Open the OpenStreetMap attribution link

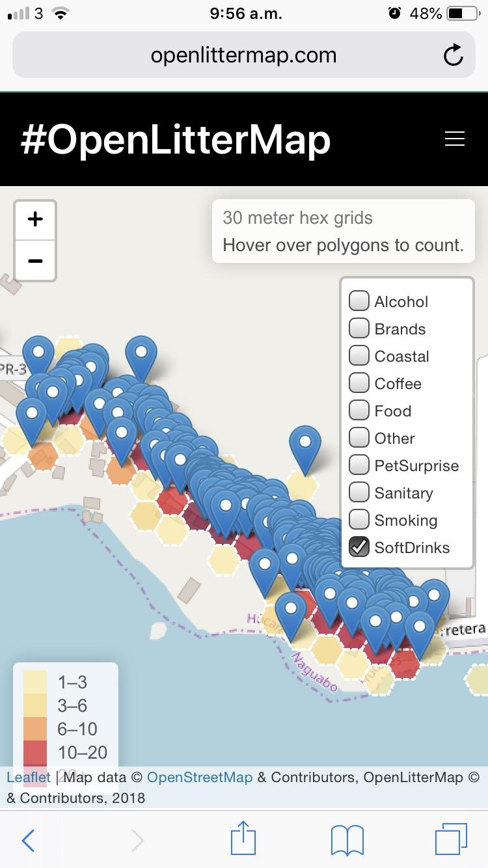pyautogui.click(x=199, y=777)
